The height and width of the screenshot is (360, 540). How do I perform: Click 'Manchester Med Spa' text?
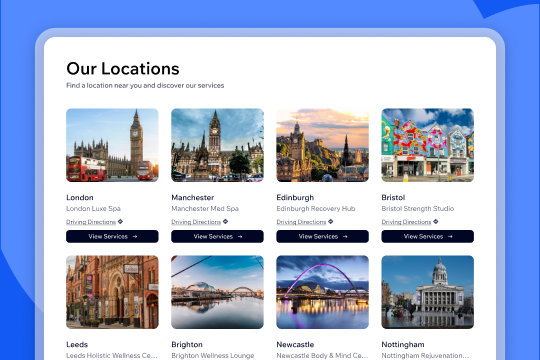coord(205,208)
